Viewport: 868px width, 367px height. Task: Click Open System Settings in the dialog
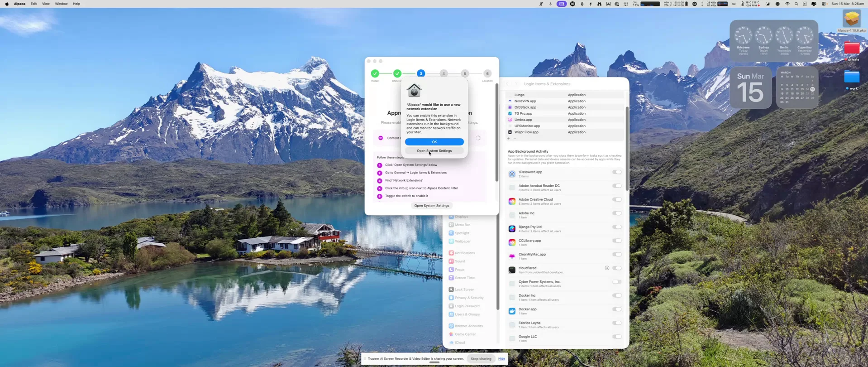(434, 151)
